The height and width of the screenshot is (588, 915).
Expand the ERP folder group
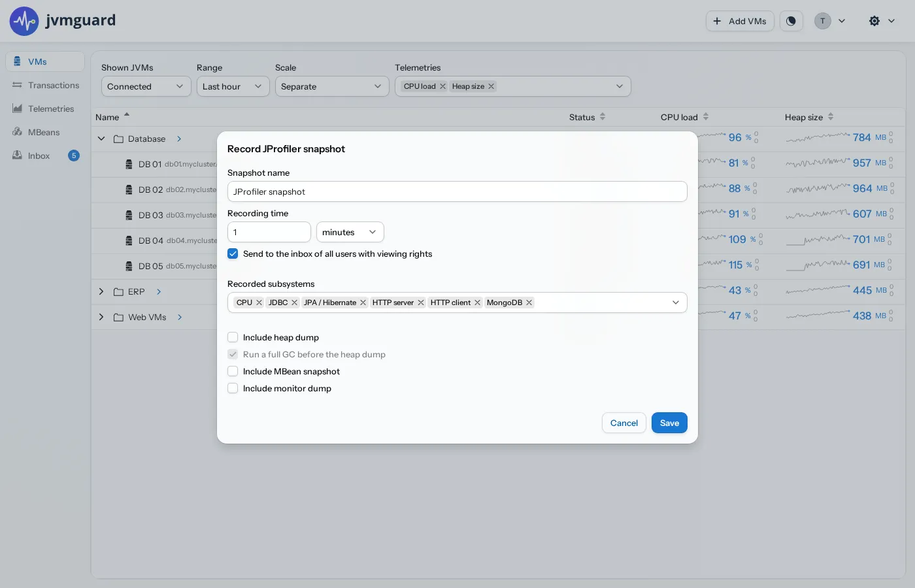pyautogui.click(x=101, y=291)
